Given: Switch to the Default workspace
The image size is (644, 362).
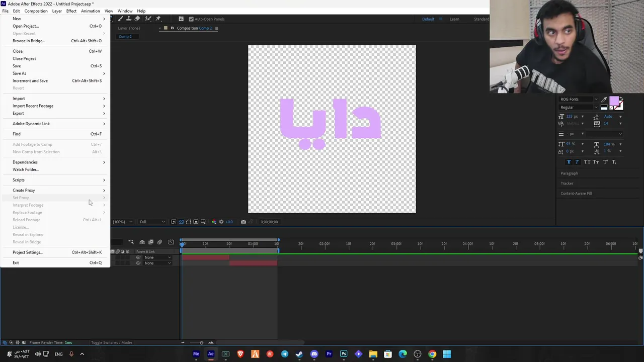Looking at the screenshot, I should tap(428, 19).
